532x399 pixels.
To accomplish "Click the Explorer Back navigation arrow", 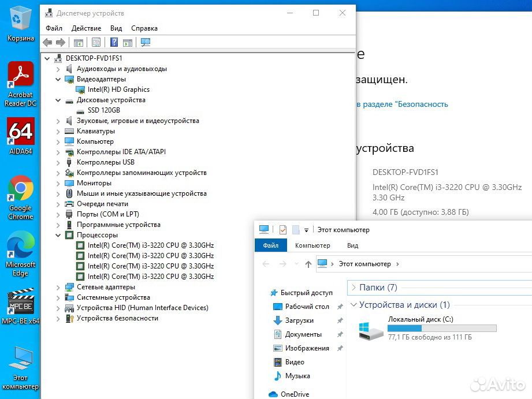I will 266,264.
